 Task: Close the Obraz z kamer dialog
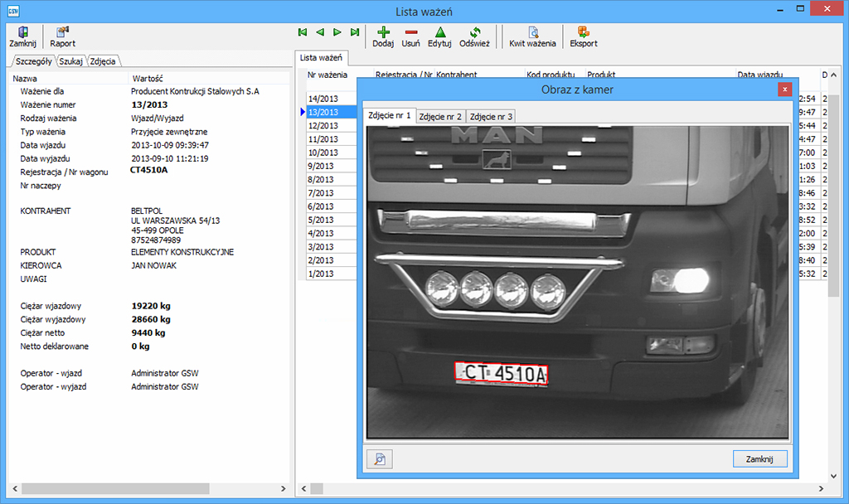point(784,90)
